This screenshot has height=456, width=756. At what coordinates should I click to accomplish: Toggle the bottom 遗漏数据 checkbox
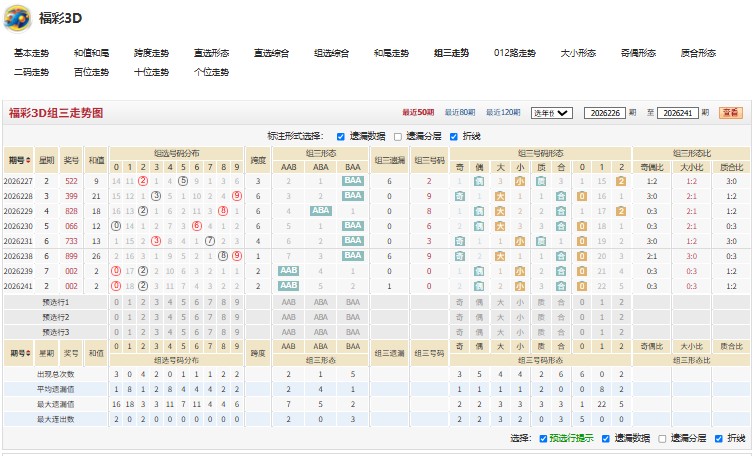click(606, 439)
